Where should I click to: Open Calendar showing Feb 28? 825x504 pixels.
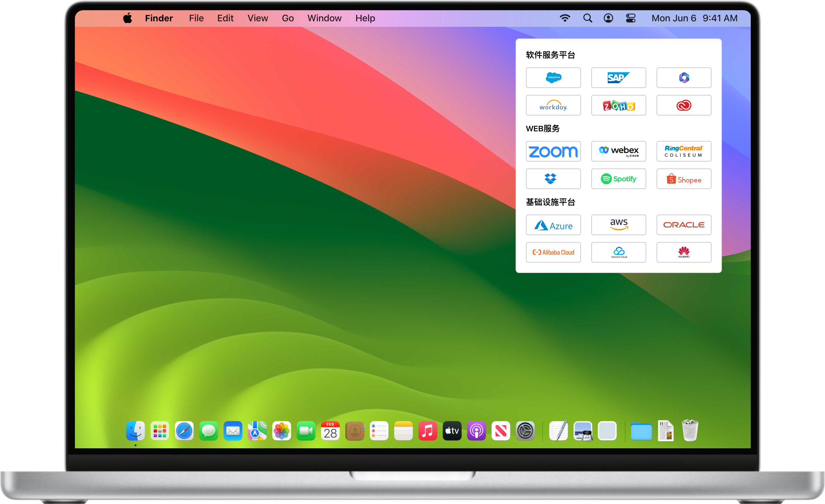[330, 431]
